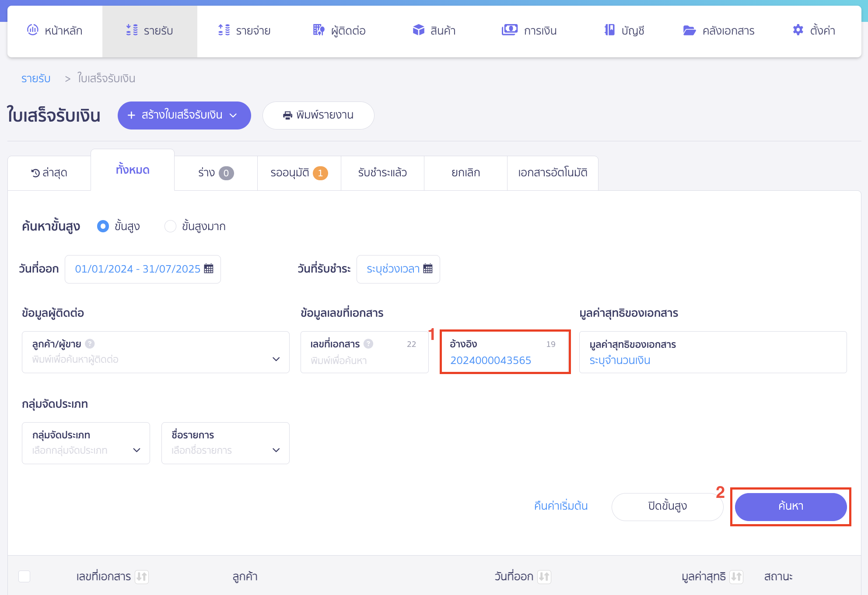Screen dimensions: 868x595
Task: Open the กลุ่มจัดประเภท dropdown
Action: [137, 450]
